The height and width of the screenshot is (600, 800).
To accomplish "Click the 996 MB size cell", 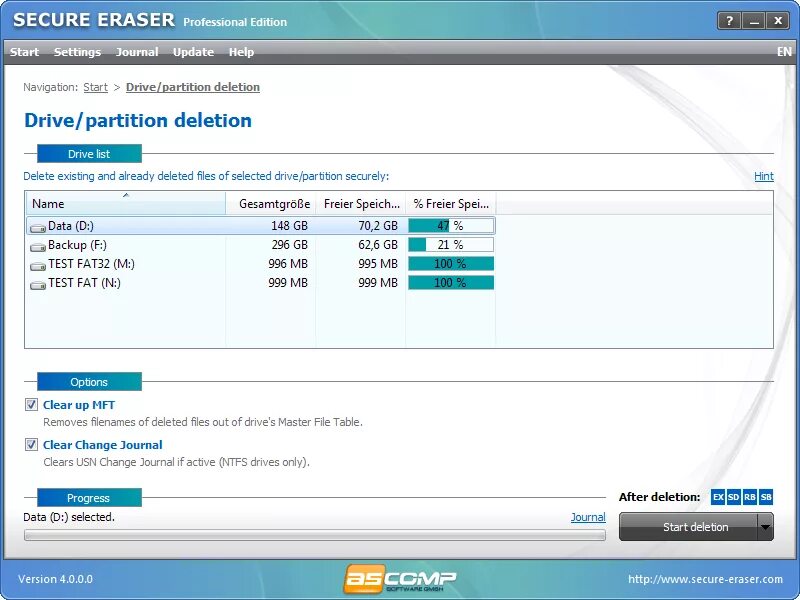I will coord(288,264).
